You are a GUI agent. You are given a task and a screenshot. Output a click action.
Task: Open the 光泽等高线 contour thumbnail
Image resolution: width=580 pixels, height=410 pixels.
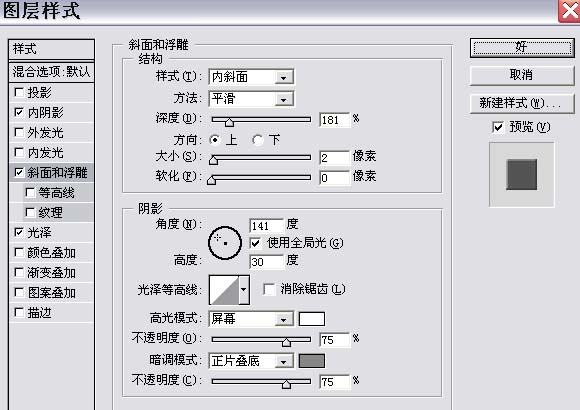(224, 290)
